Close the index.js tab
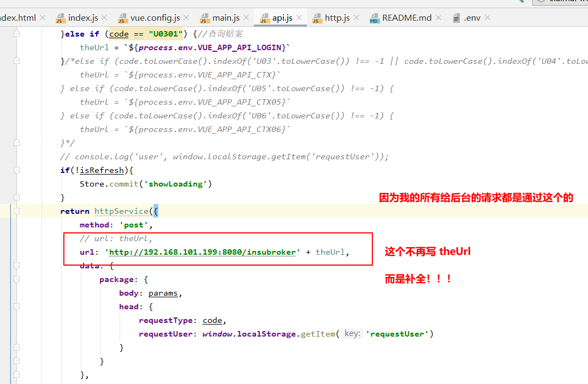Image resolution: width=588 pixels, height=384 pixels. [104, 17]
